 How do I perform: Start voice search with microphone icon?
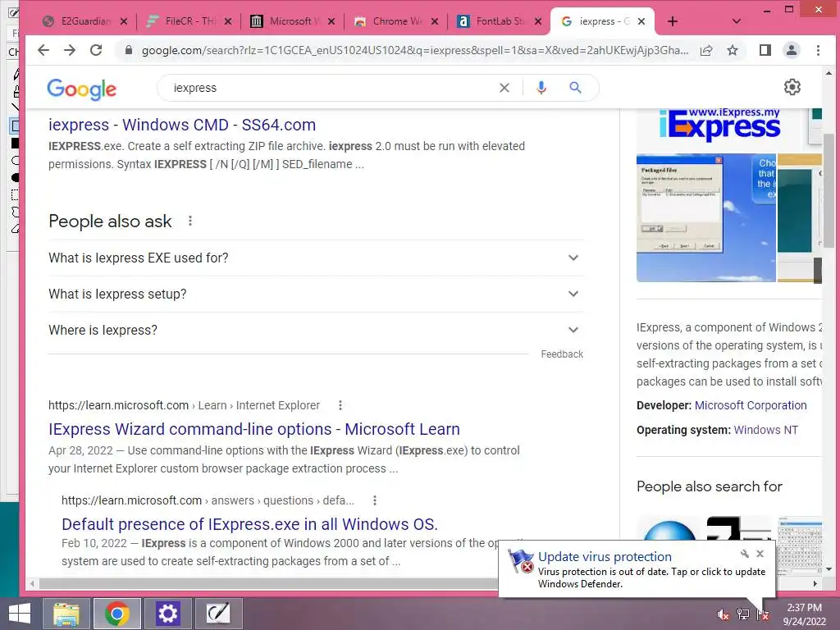541,88
